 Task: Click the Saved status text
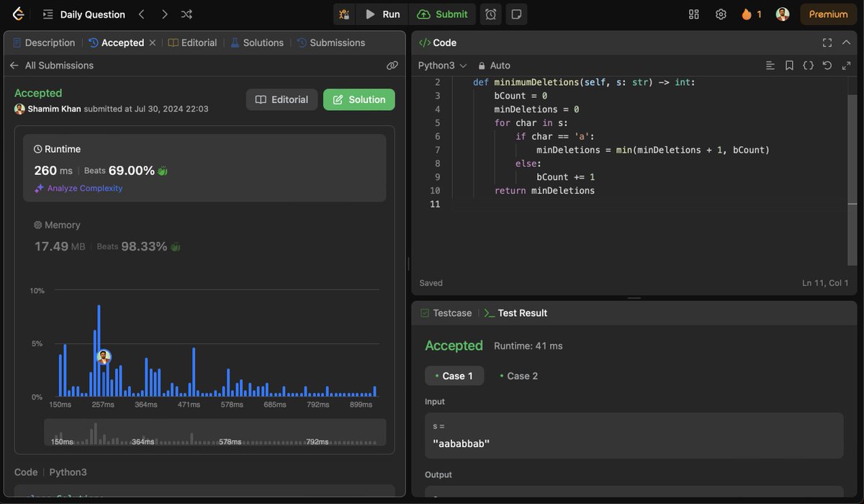pyautogui.click(x=431, y=283)
